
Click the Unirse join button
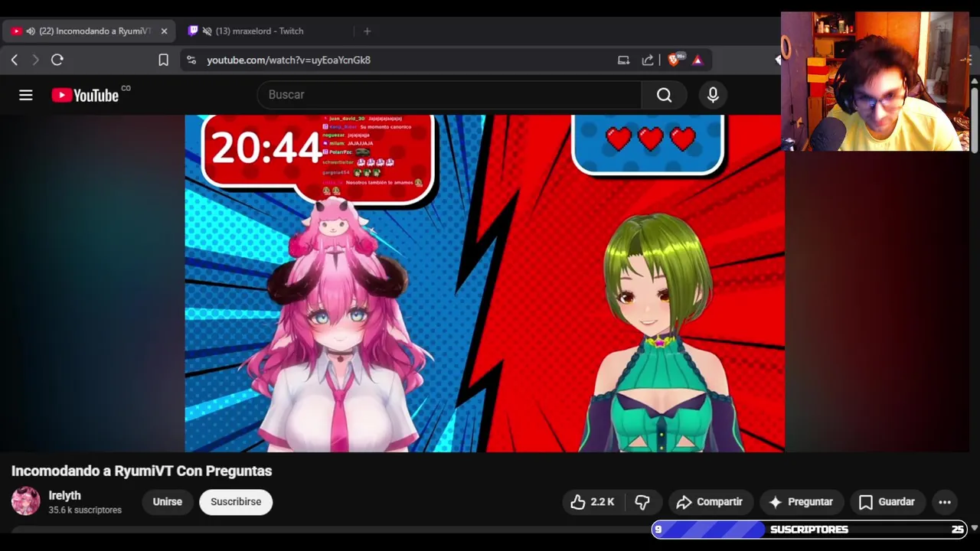click(167, 502)
